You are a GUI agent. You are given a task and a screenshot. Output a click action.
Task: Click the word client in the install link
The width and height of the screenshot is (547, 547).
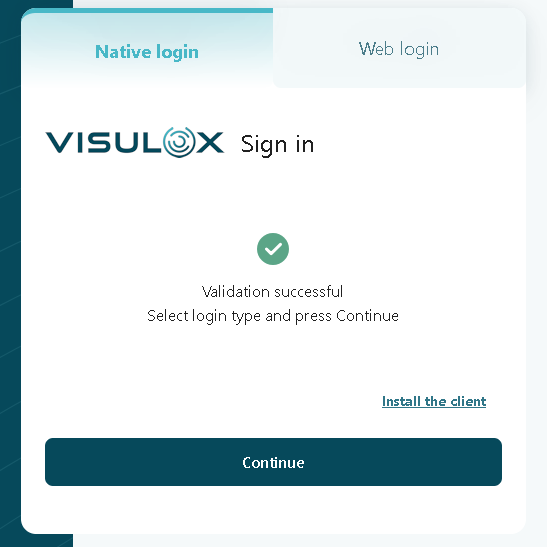tap(468, 401)
